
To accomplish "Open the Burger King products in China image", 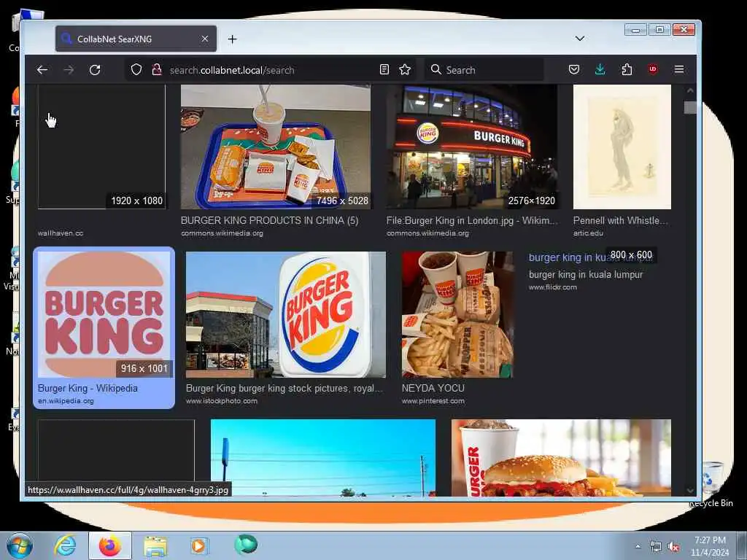I will tap(275, 147).
